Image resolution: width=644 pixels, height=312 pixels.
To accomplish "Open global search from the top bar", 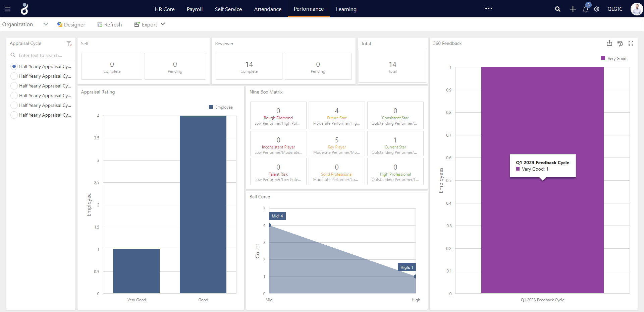I will [x=558, y=9].
